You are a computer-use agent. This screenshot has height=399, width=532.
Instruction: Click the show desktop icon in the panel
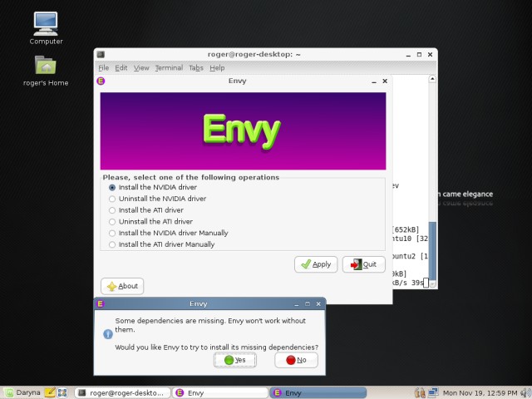[x=62, y=393]
